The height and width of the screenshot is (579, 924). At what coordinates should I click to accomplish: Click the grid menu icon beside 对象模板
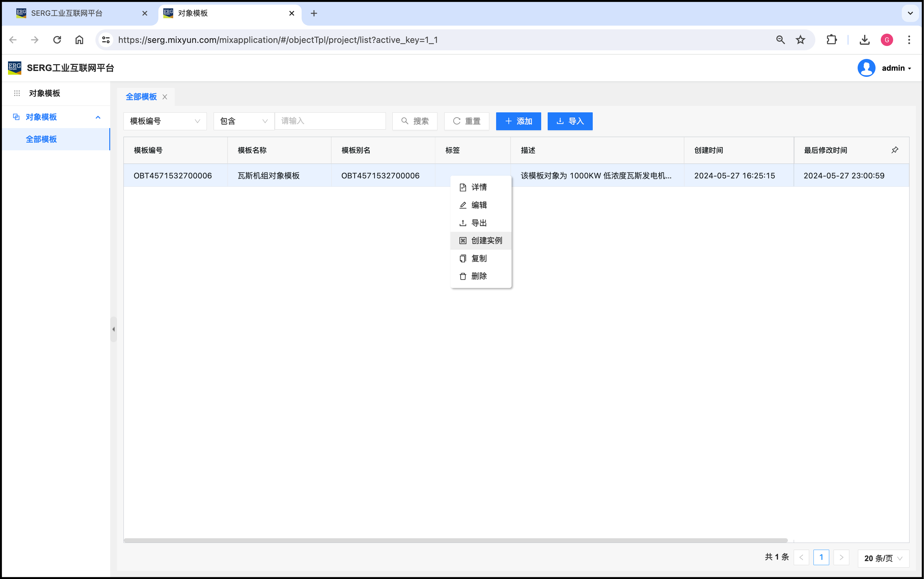click(17, 93)
